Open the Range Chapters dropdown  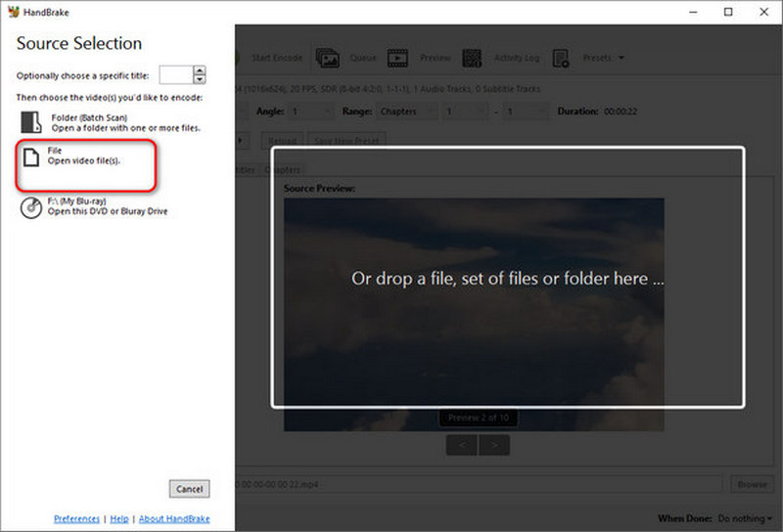[406, 111]
